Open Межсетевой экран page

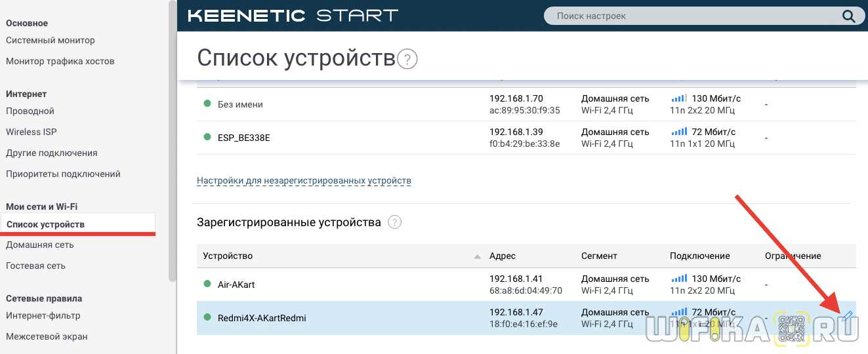(x=47, y=336)
